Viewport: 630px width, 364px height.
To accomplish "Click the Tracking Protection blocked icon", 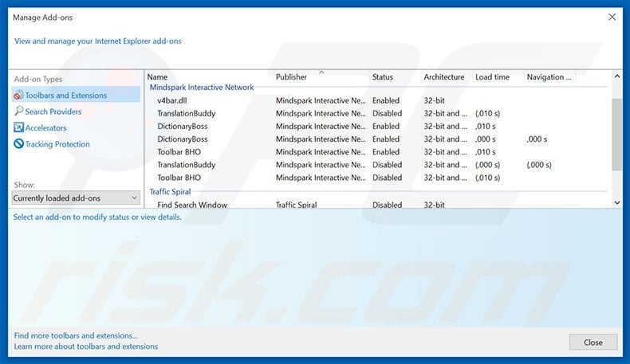I will [18, 143].
